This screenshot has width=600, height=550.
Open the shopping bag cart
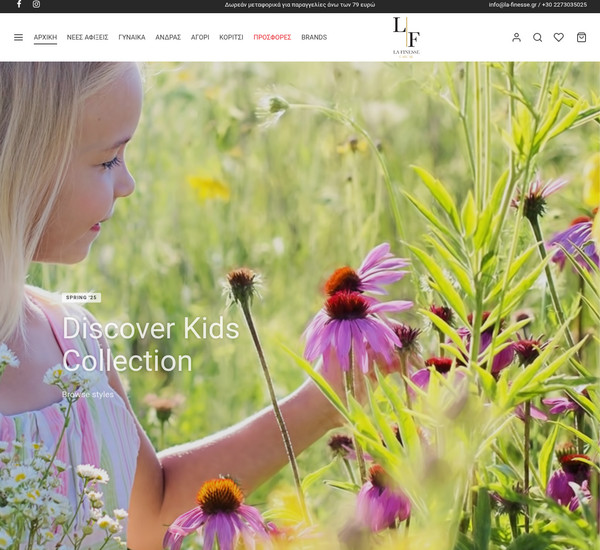[581, 37]
